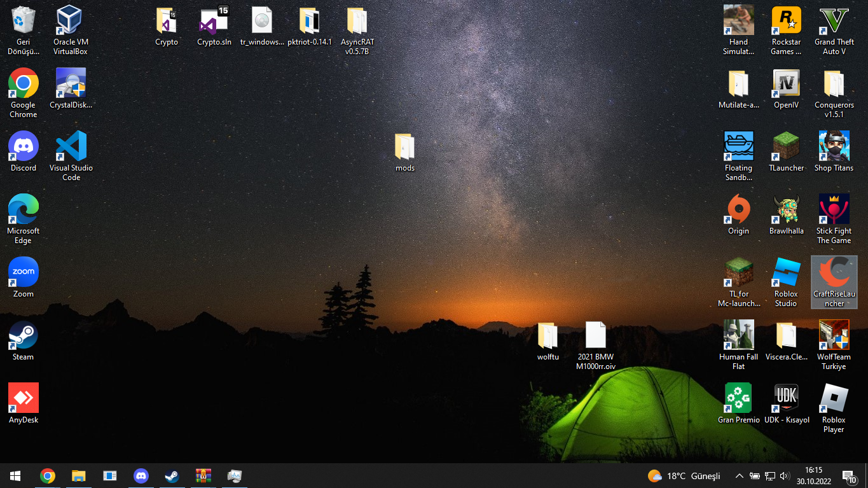Select the Google Chrome desktop shortcut

pyautogui.click(x=24, y=93)
